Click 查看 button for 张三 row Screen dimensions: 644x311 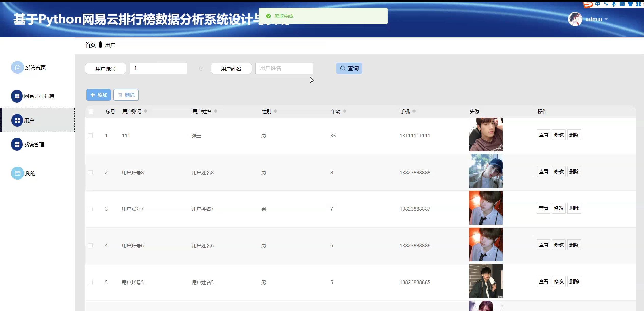(543, 135)
